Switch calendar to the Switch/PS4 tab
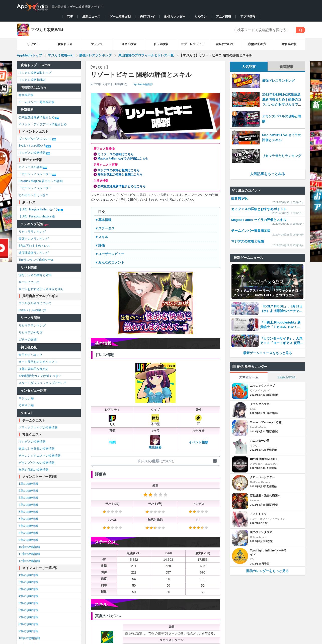The height and width of the screenshot is (644, 322). click(286, 377)
